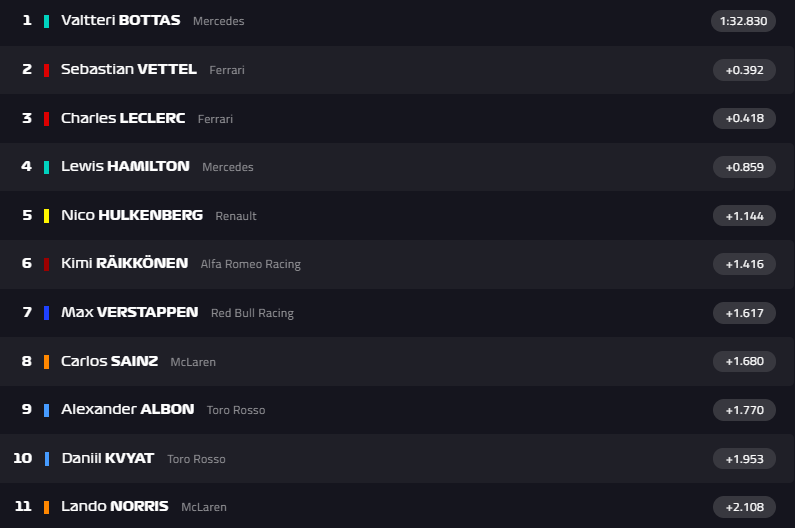This screenshot has width=795, height=528.
Task: Click Max Verstappen's name
Action: [129, 312]
